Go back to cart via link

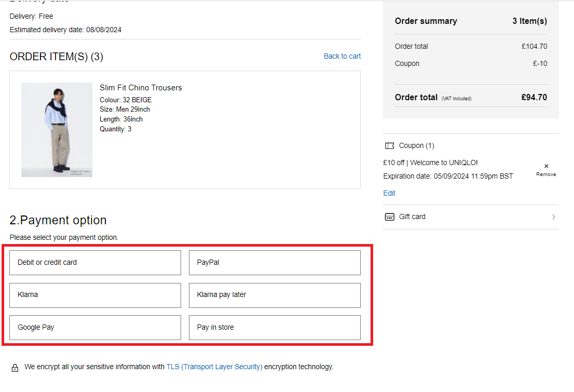point(342,56)
